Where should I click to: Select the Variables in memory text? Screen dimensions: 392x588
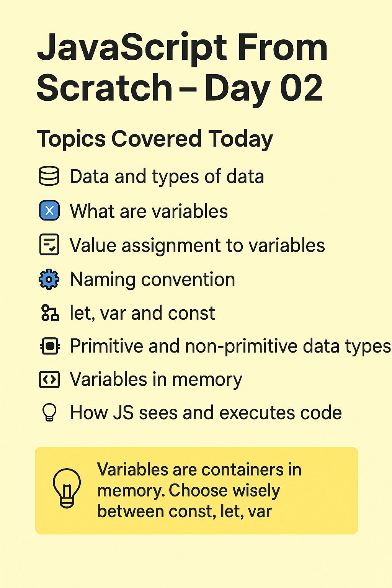[x=156, y=380]
